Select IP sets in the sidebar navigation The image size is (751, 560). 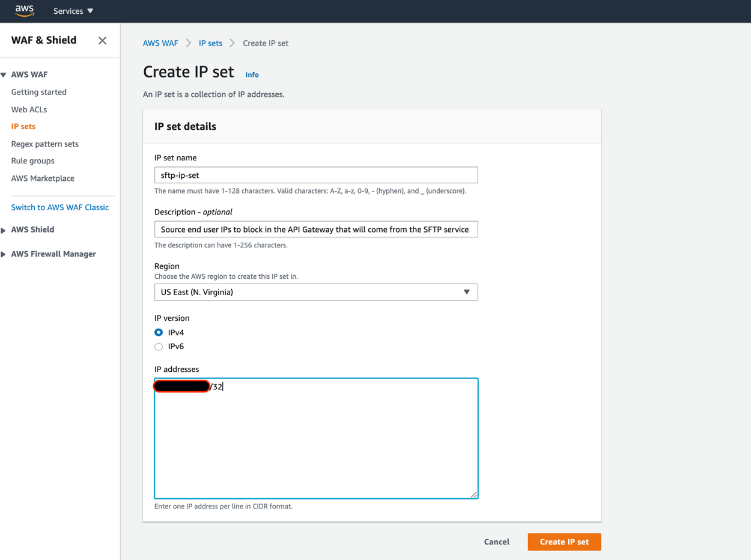click(23, 126)
